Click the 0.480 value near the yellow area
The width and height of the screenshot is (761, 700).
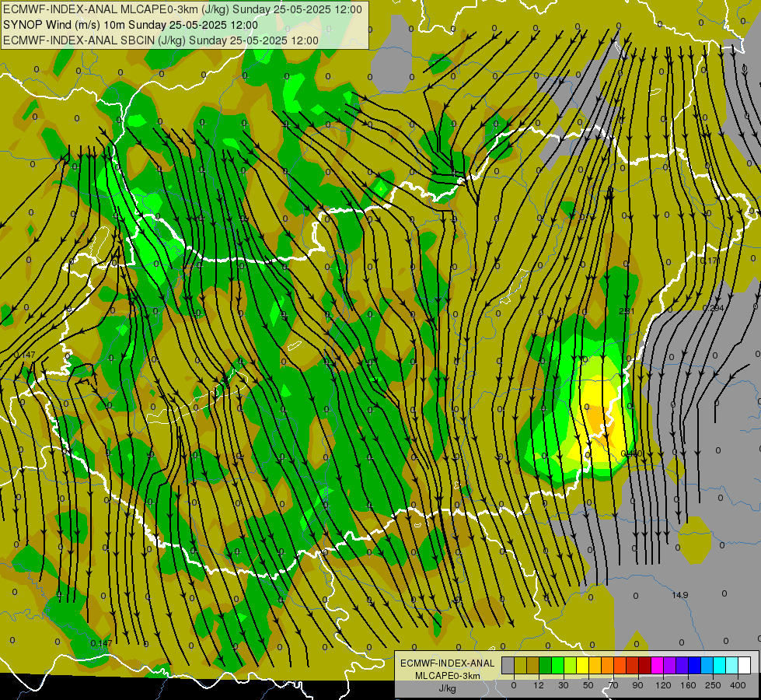(x=631, y=453)
